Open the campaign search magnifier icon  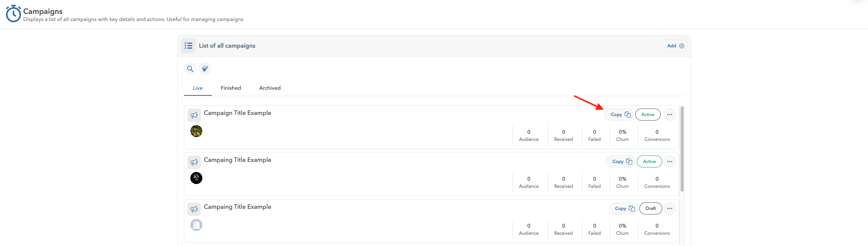190,69
